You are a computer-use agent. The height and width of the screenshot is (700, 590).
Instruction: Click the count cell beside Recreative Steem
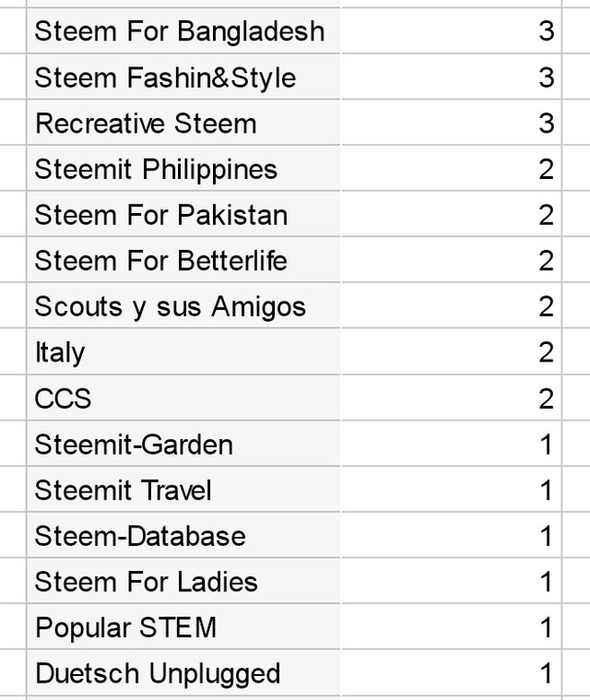pyautogui.click(x=451, y=123)
